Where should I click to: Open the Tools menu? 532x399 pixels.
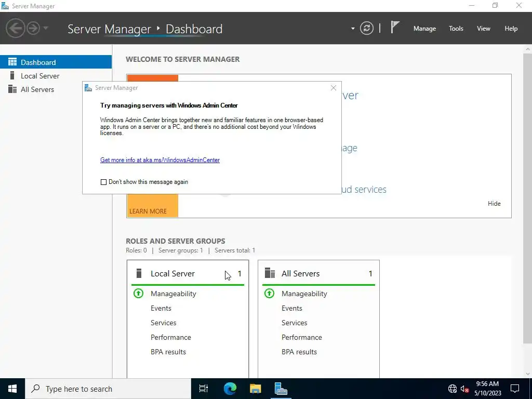456,29
